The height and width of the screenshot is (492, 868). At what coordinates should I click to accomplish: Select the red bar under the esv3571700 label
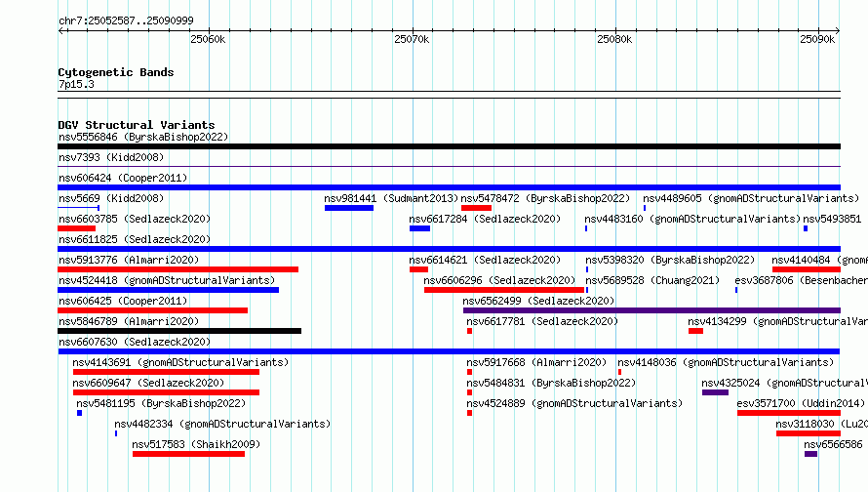coord(789,413)
